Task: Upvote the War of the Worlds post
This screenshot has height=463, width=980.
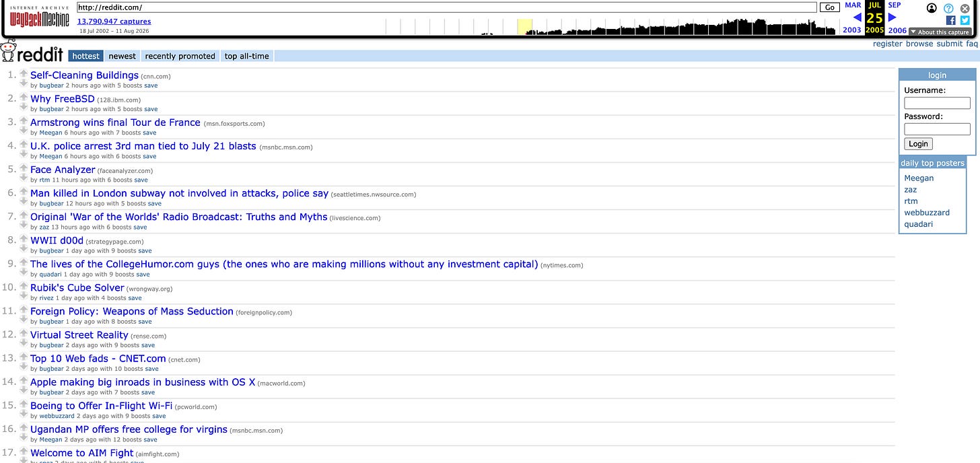Action: (x=24, y=214)
